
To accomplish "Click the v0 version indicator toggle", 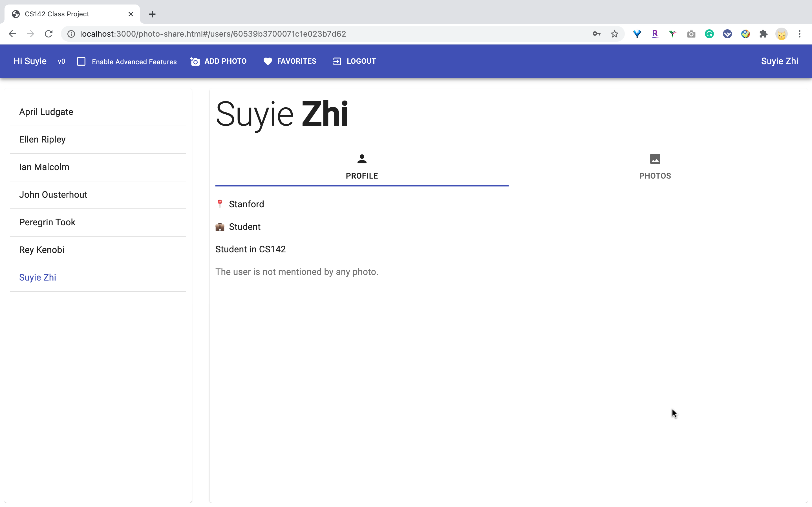I will point(61,61).
